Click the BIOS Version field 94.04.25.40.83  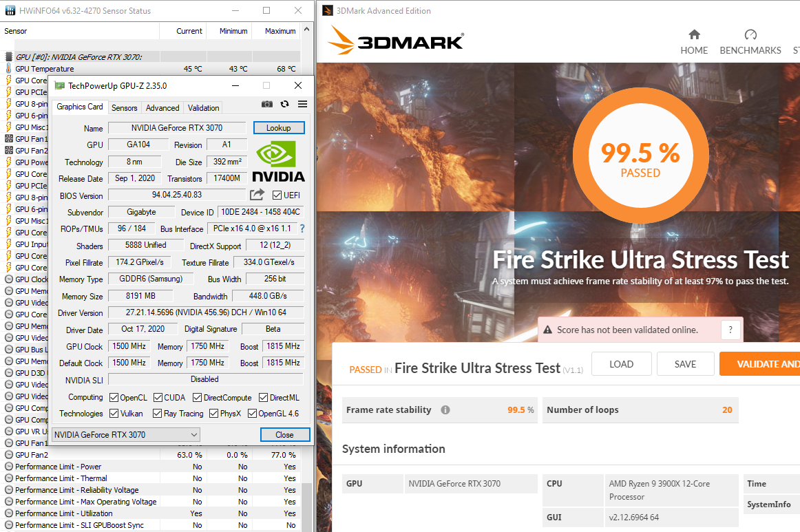click(x=177, y=195)
